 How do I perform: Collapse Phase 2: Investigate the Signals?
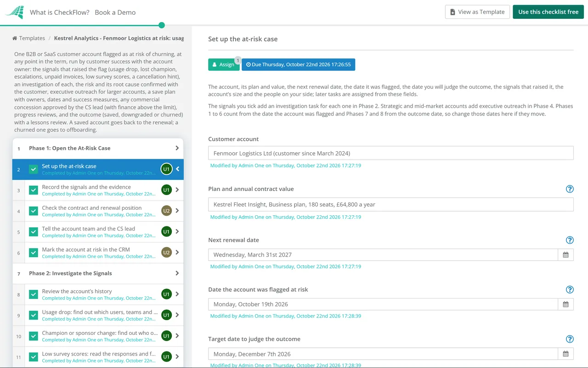[177, 273]
